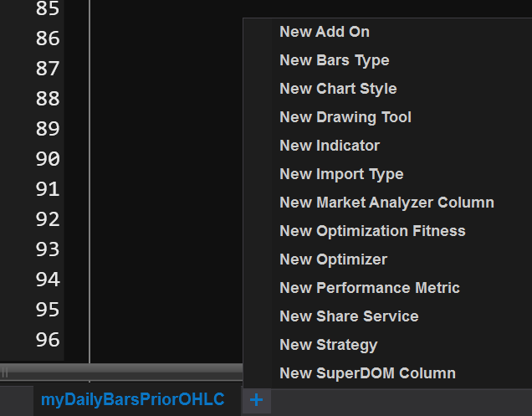
Task: Click line number 85 in the gutter
Action: 48,9
